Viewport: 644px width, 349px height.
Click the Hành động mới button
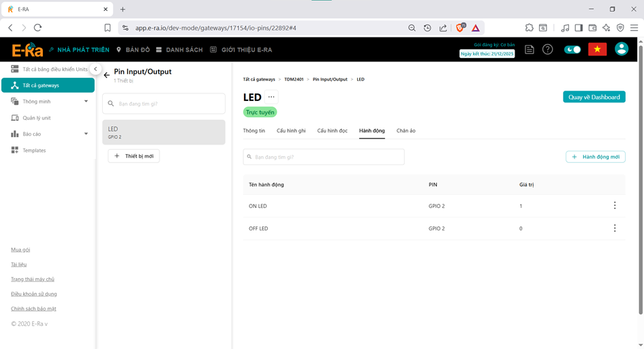(x=595, y=157)
